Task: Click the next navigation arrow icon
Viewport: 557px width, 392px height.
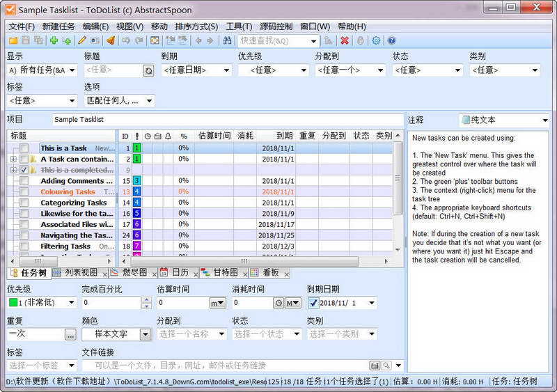Action: pyautogui.click(x=210, y=40)
